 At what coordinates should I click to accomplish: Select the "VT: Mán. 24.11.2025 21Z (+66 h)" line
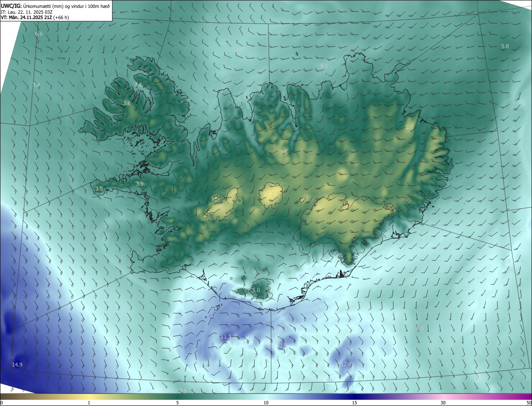click(34, 18)
